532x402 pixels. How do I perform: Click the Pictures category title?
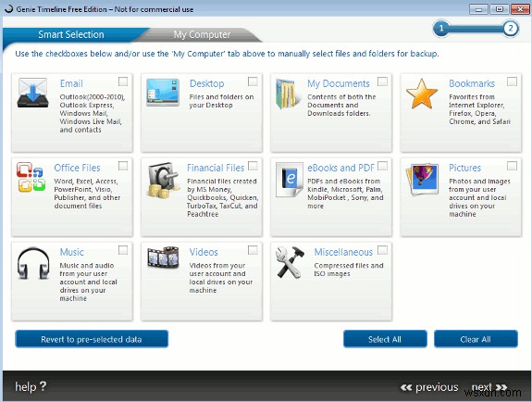[464, 168]
